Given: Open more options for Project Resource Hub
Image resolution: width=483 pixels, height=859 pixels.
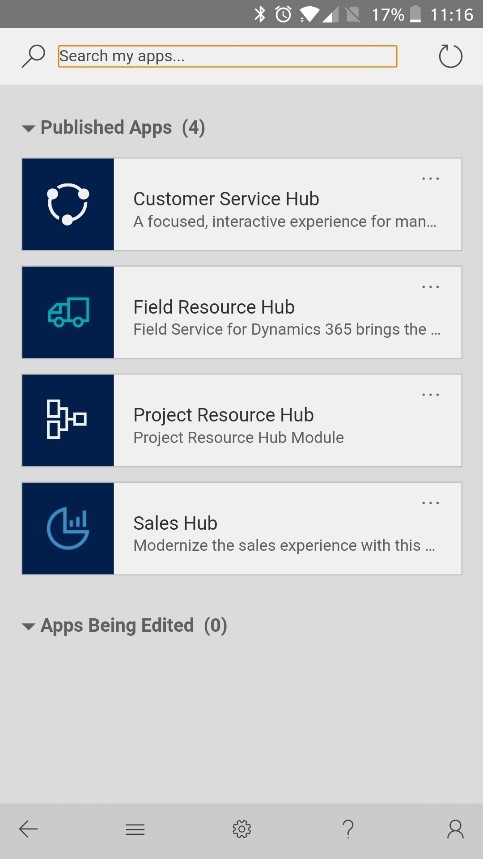Looking at the screenshot, I should [x=430, y=394].
